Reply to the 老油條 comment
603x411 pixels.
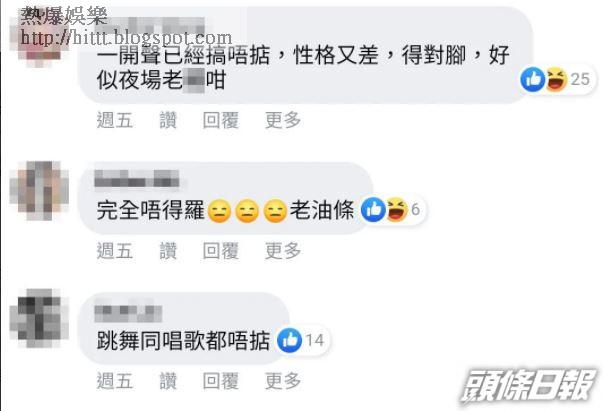tap(221, 251)
